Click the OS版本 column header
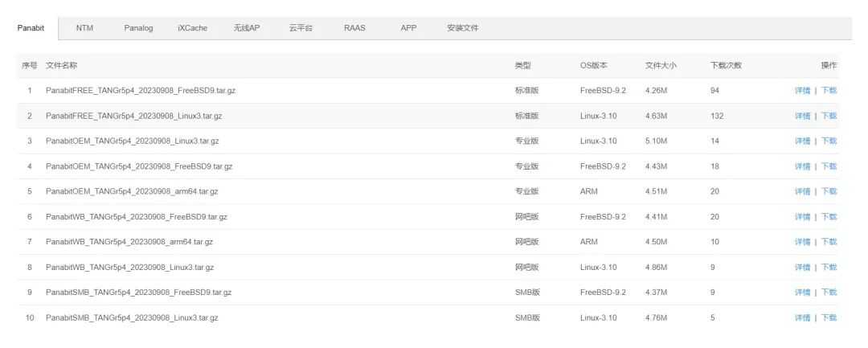Image resolution: width=868 pixels, height=348 pixels. (x=593, y=65)
